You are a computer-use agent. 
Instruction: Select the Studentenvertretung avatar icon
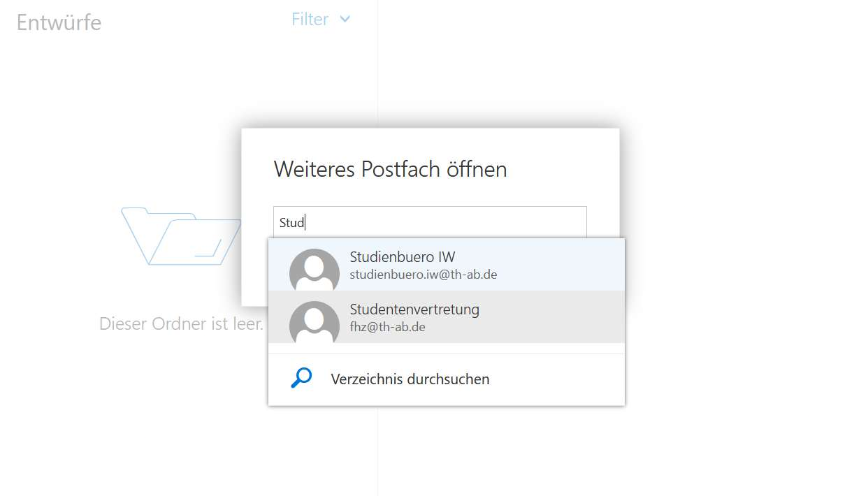click(314, 323)
